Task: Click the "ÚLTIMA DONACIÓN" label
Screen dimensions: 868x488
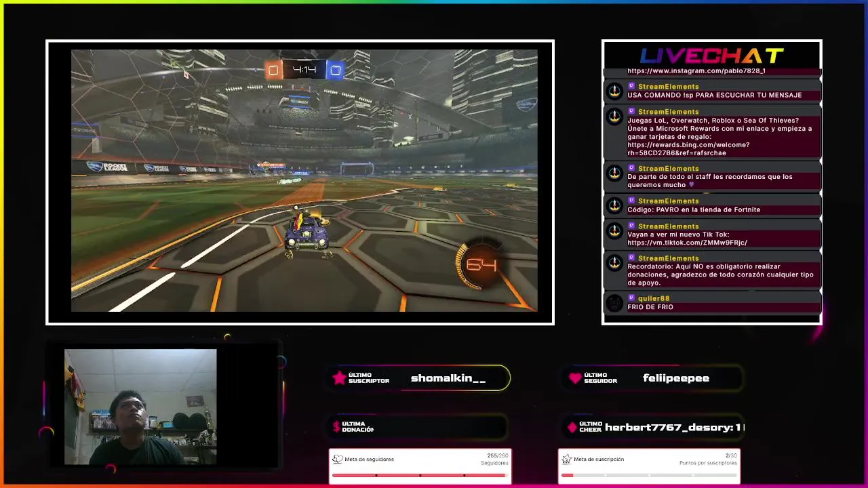Action: pyautogui.click(x=358, y=427)
